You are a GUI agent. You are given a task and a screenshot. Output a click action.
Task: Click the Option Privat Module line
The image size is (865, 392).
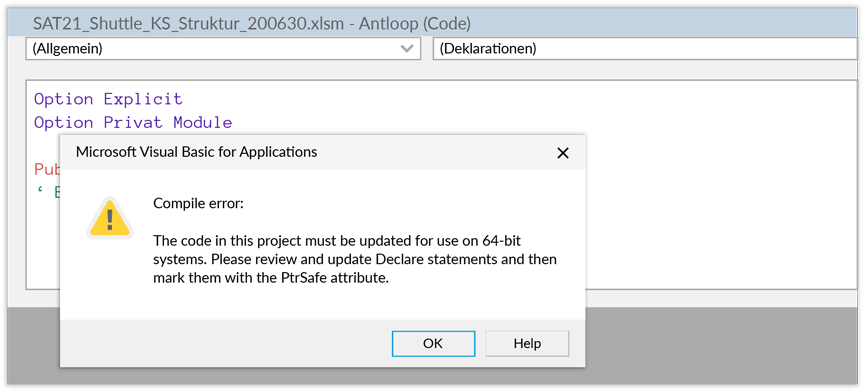(x=133, y=122)
